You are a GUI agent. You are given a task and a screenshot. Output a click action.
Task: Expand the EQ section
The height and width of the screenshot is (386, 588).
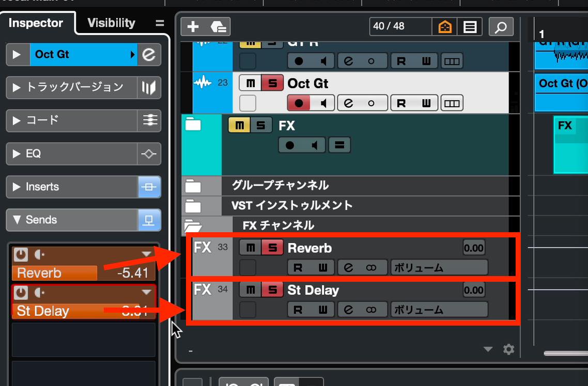(17, 153)
